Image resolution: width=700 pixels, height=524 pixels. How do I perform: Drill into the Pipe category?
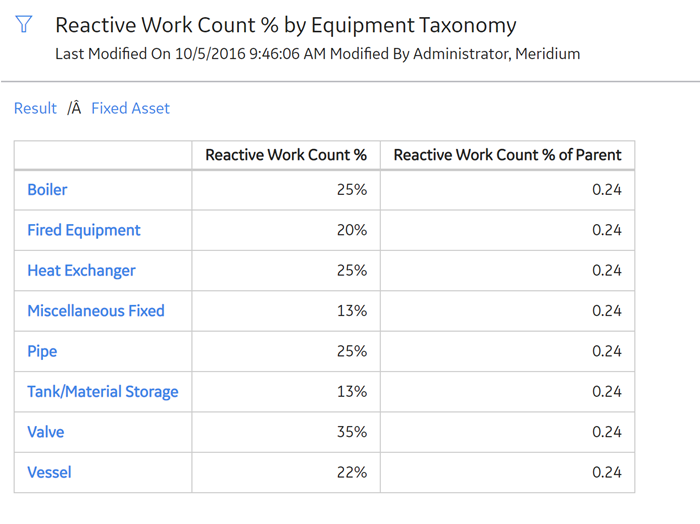coord(42,351)
